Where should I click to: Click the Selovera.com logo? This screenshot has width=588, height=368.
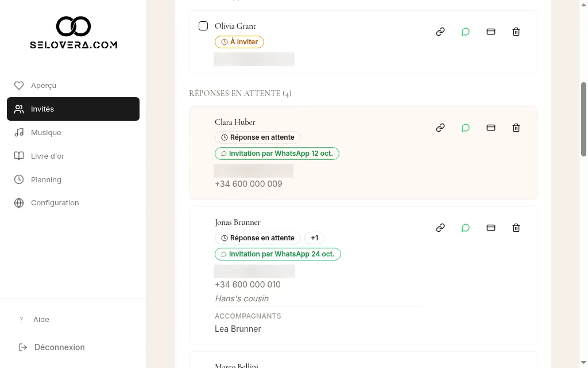click(x=73, y=32)
